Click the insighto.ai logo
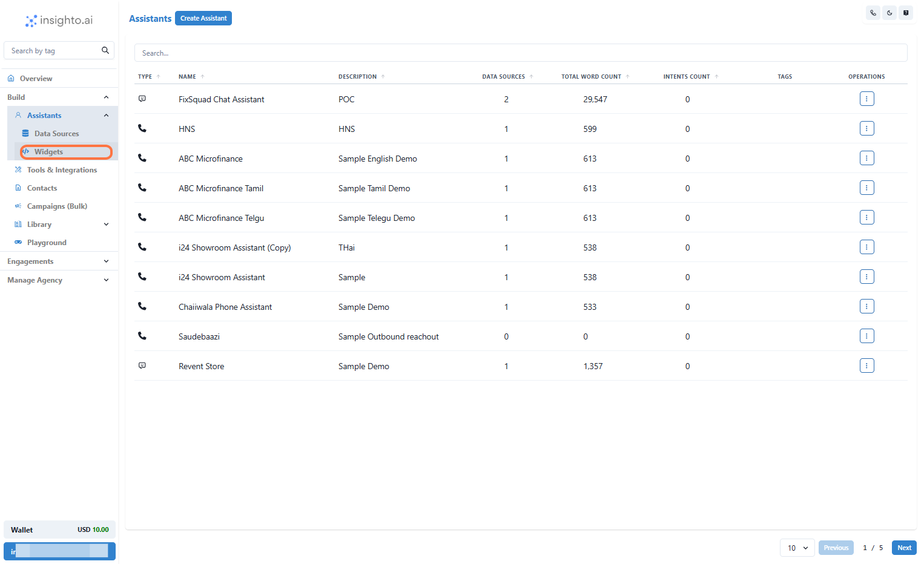Viewport: 924px width, 564px height. tap(59, 21)
